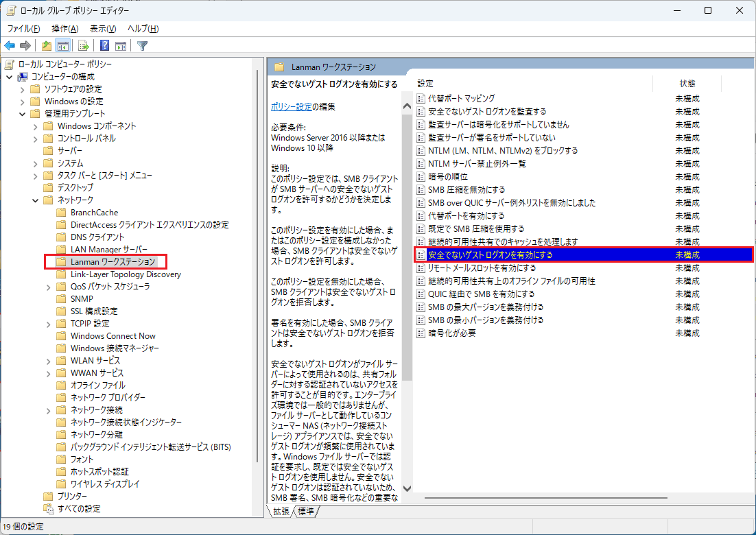The height and width of the screenshot is (535, 756).
Task: Click the folder icon beside デスクトップ
Action: (48, 187)
